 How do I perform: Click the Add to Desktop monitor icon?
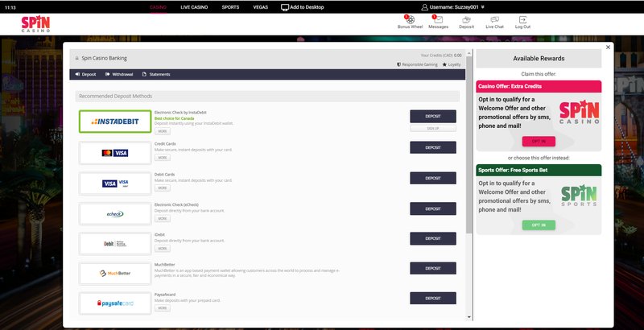pos(285,7)
